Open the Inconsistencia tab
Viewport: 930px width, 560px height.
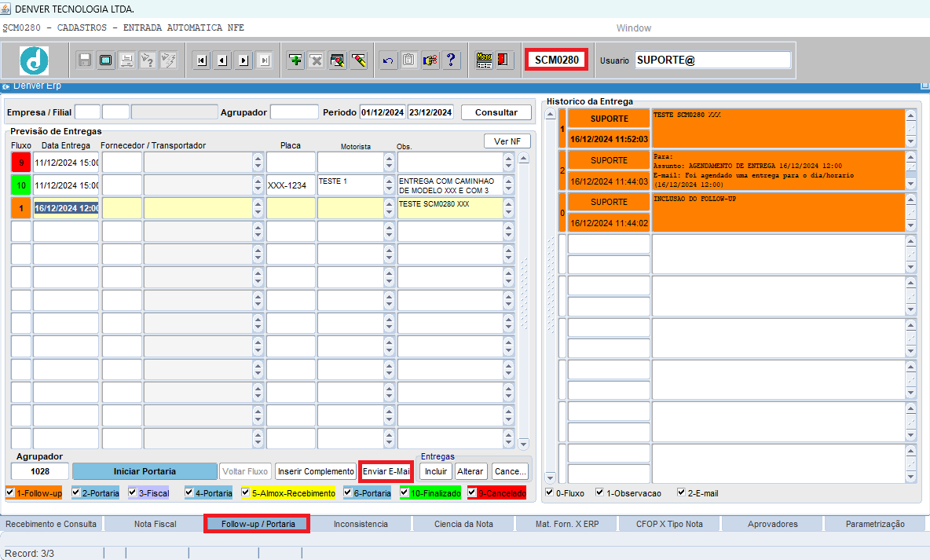[361, 524]
